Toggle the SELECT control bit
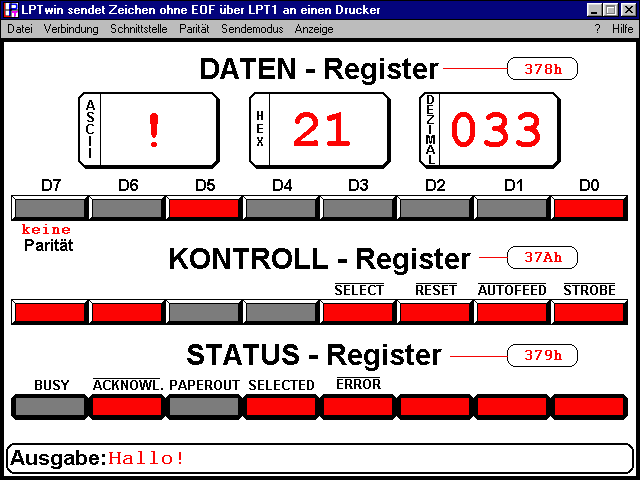The image size is (640, 480). [358, 311]
